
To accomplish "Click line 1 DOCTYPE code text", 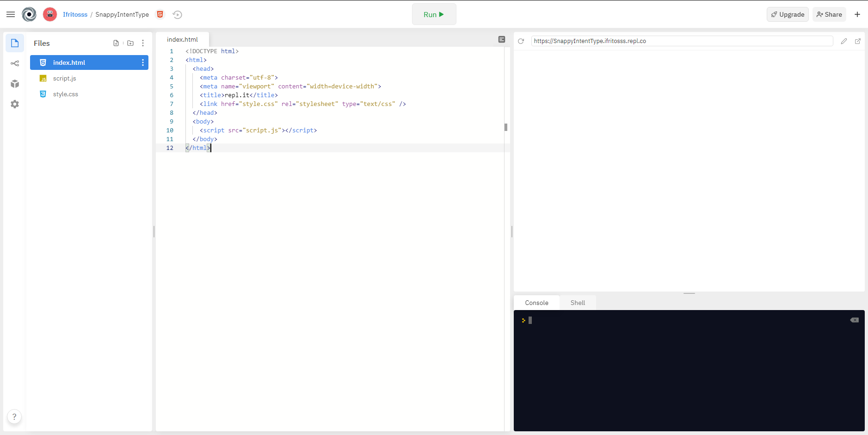I will (212, 51).
